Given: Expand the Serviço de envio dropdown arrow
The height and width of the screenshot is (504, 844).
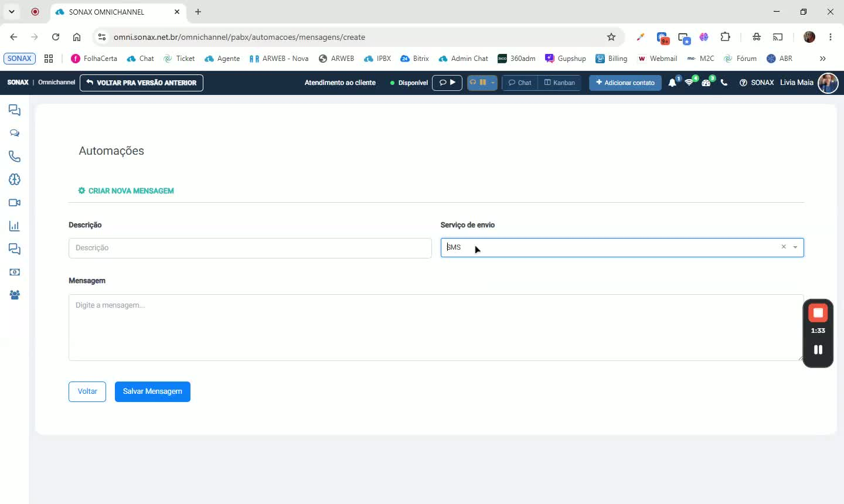Looking at the screenshot, I should pos(795,247).
